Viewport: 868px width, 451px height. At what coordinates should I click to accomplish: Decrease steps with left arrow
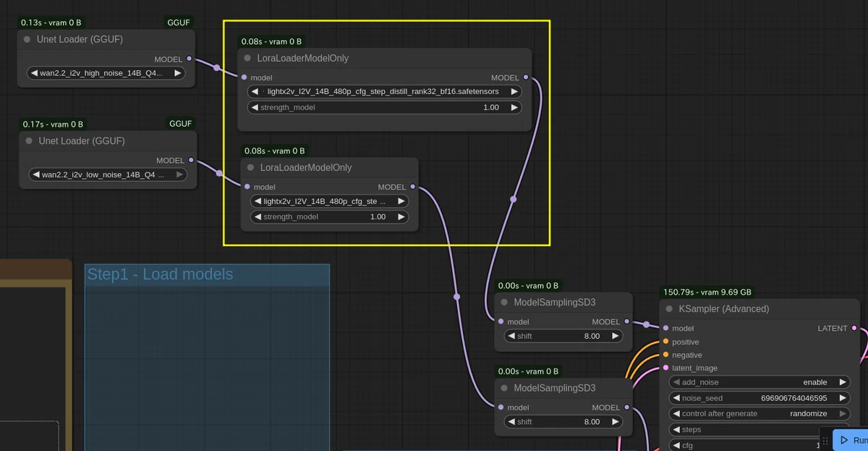(x=676, y=429)
